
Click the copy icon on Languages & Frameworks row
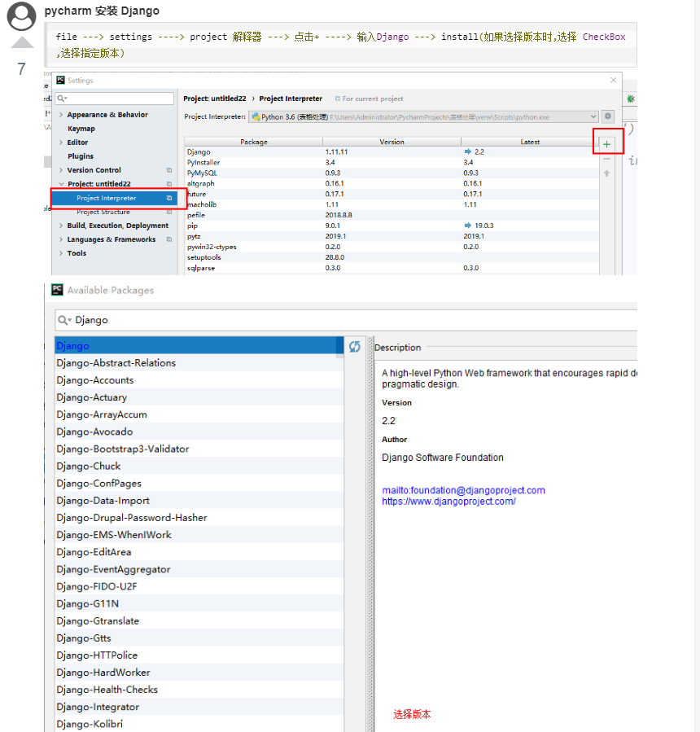point(169,239)
